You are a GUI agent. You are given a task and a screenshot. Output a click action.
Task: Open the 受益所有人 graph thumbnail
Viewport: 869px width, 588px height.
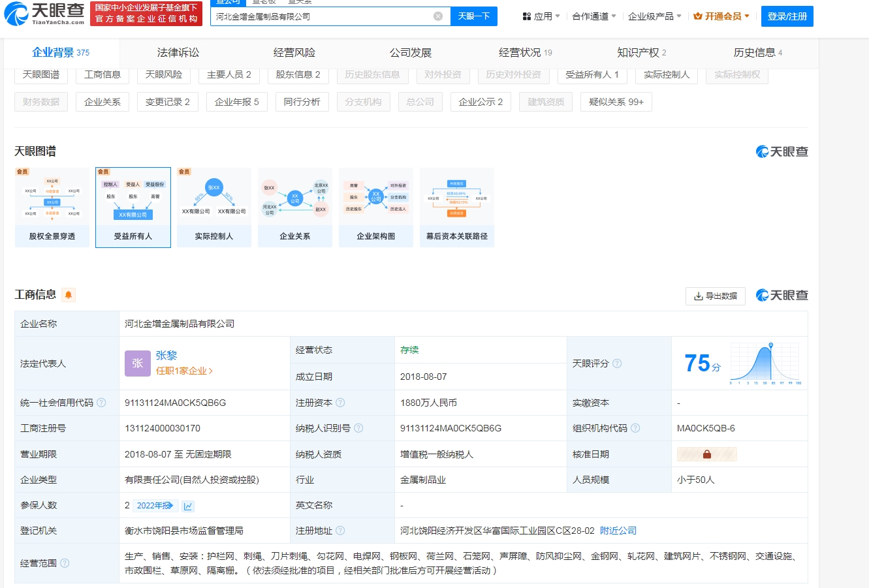(133, 208)
